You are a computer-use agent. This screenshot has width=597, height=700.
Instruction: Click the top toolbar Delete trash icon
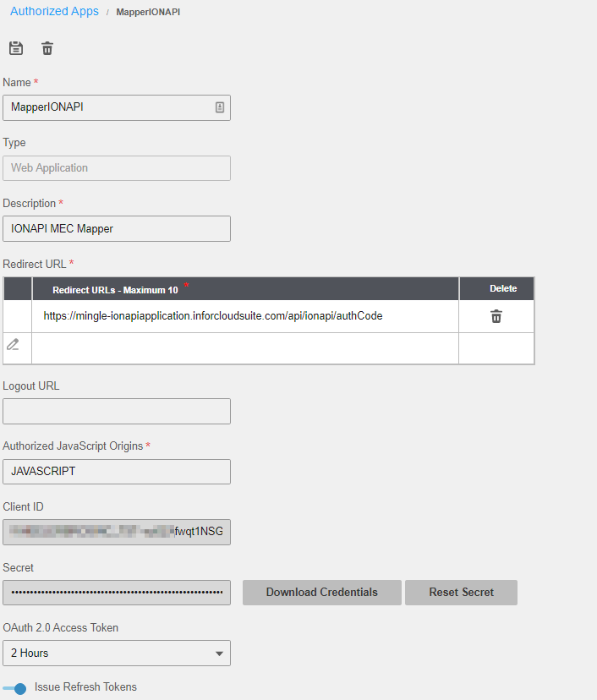point(47,48)
